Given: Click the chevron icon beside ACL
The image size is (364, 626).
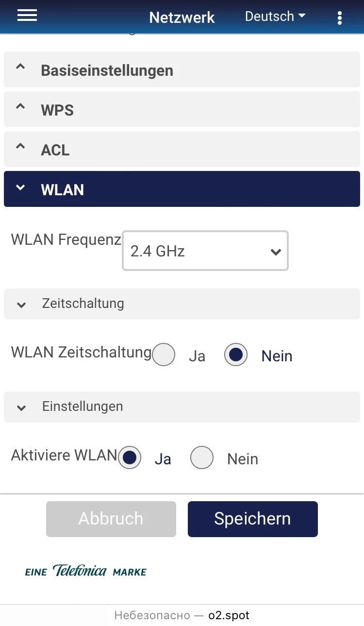Looking at the screenshot, I should pyautogui.click(x=20, y=147).
